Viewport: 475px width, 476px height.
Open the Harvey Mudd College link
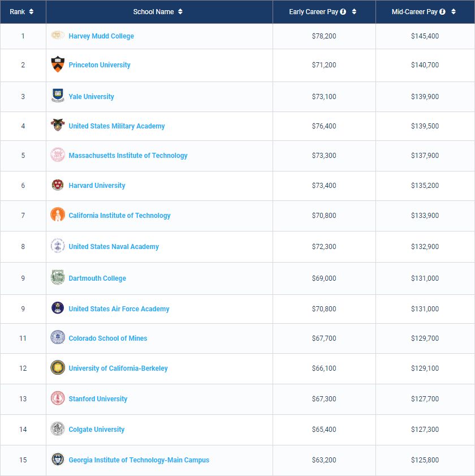101,36
